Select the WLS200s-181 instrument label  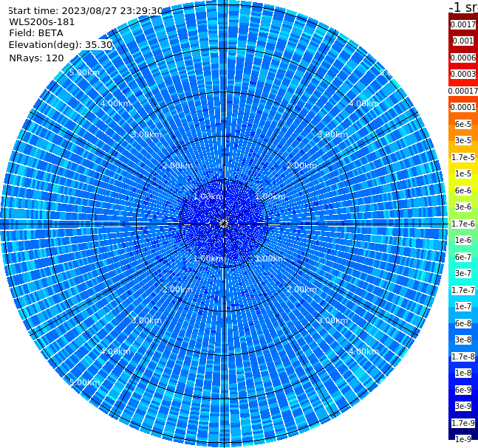pyautogui.click(x=42, y=22)
